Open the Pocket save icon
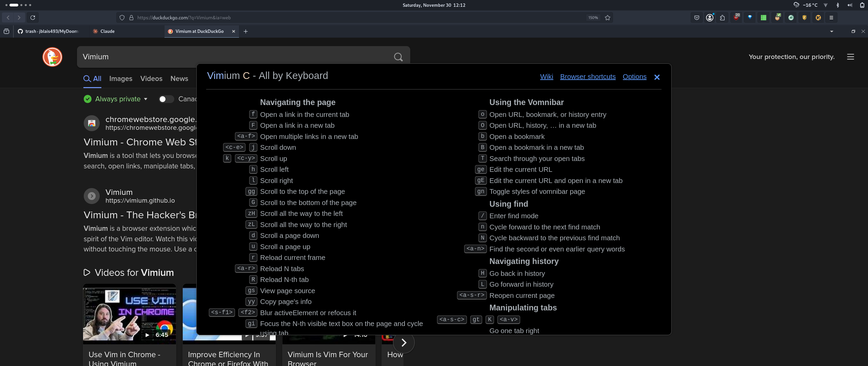Viewport: 868px width, 366px height. (697, 18)
